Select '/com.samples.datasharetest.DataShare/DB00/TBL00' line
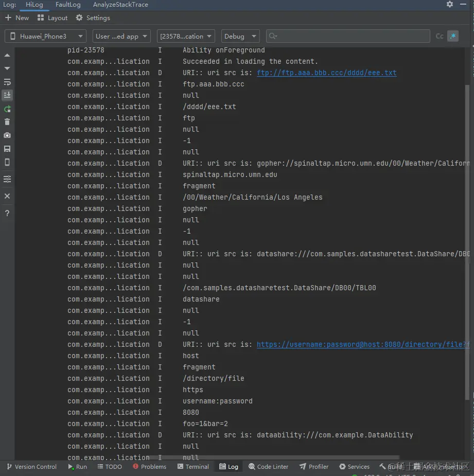This screenshot has width=474, height=476. [x=279, y=288]
